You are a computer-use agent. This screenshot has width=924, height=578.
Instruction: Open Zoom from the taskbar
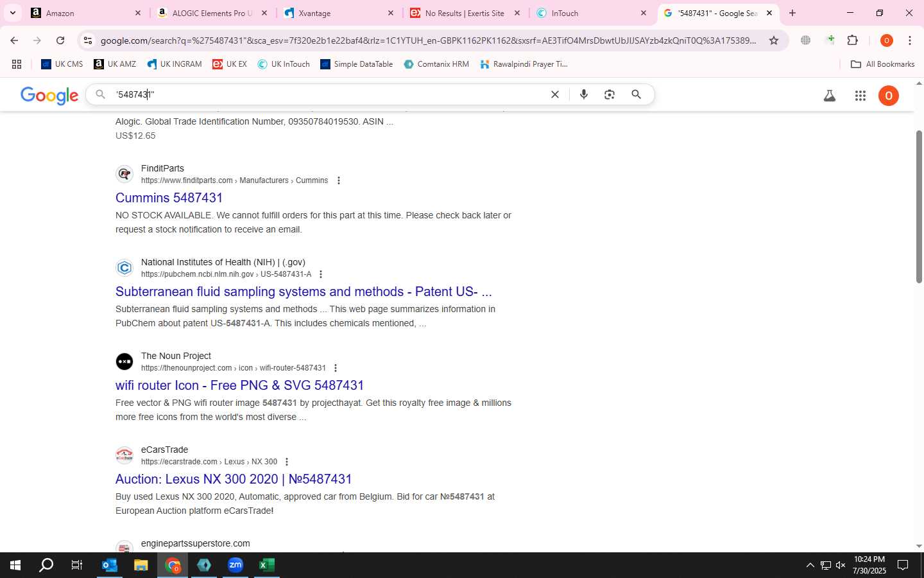235,565
